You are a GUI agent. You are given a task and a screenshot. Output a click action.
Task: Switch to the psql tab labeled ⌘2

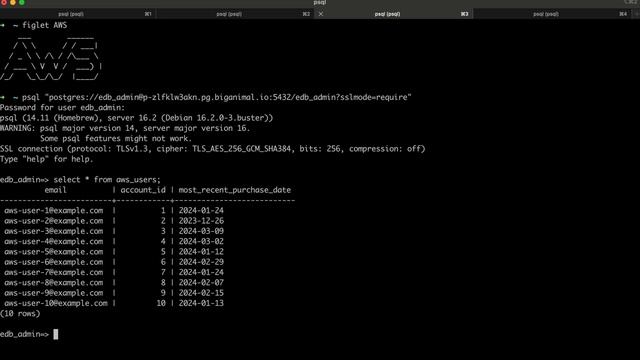coord(236,14)
